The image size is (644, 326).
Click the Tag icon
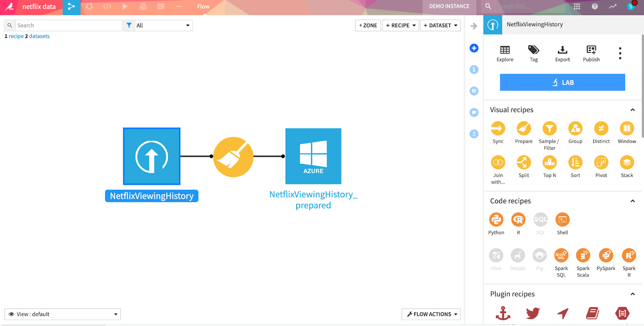(534, 54)
